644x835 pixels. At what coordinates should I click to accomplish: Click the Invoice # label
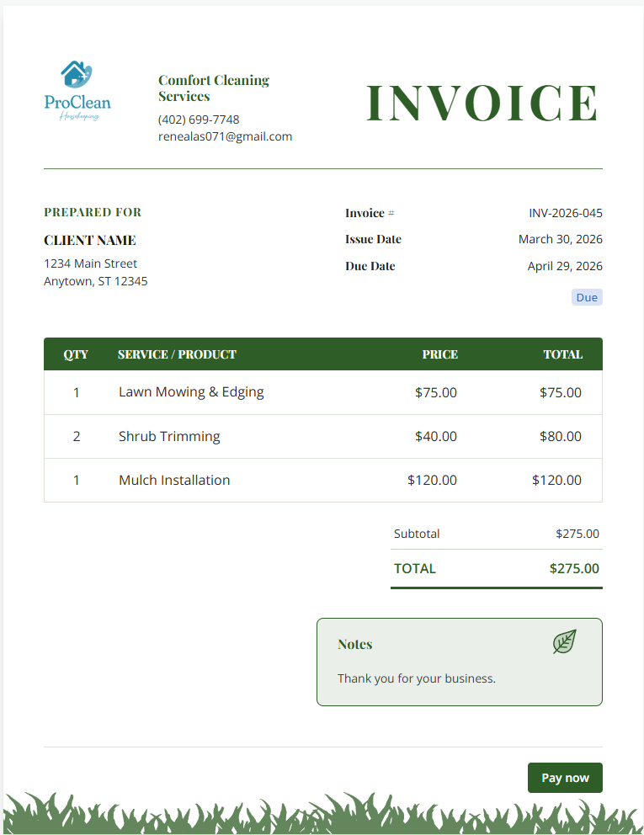point(370,213)
